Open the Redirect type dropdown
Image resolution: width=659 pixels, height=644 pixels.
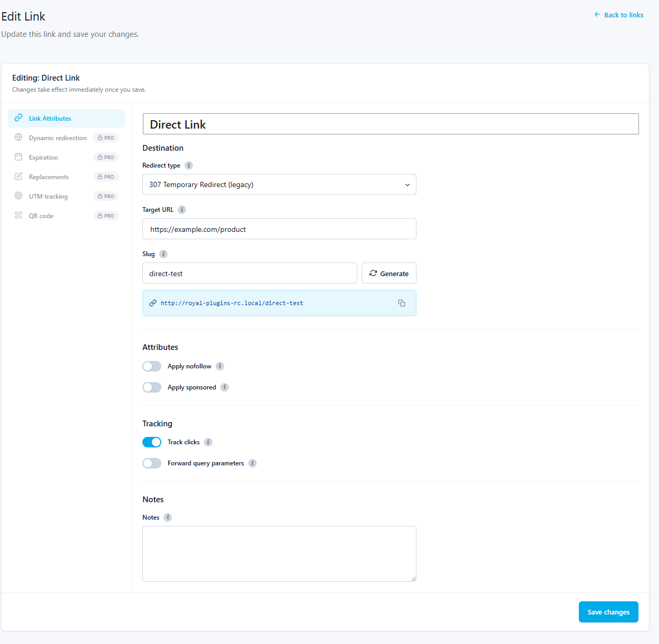point(279,184)
